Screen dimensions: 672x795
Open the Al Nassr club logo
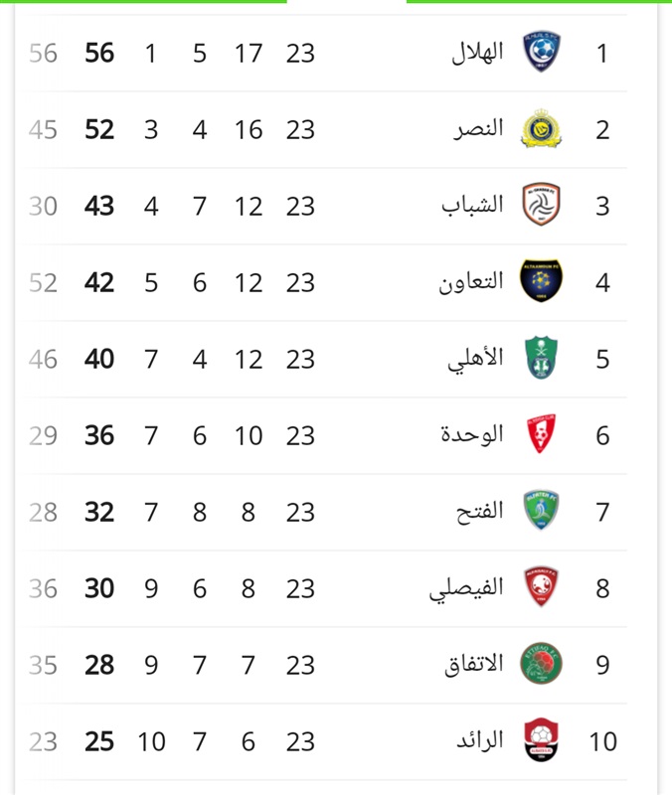tap(541, 128)
